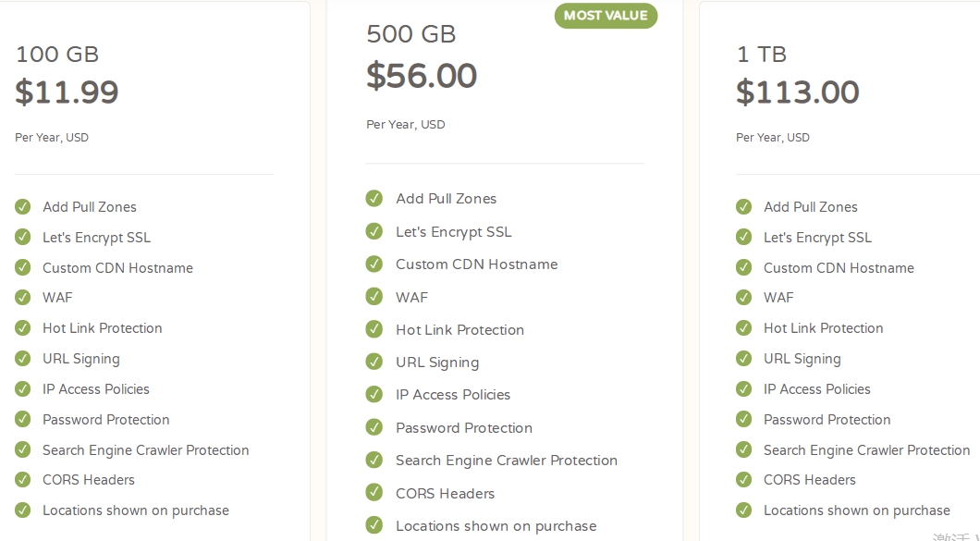Click the MOST VALUE badge
The image size is (980, 541).
(606, 16)
